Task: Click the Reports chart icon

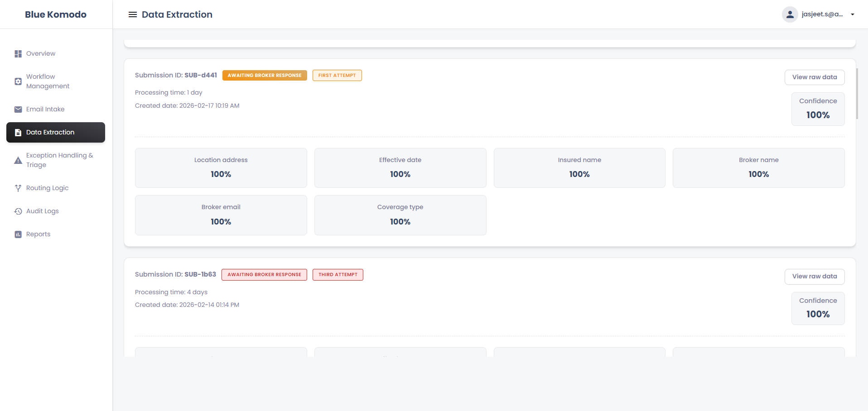Action: [x=18, y=234]
